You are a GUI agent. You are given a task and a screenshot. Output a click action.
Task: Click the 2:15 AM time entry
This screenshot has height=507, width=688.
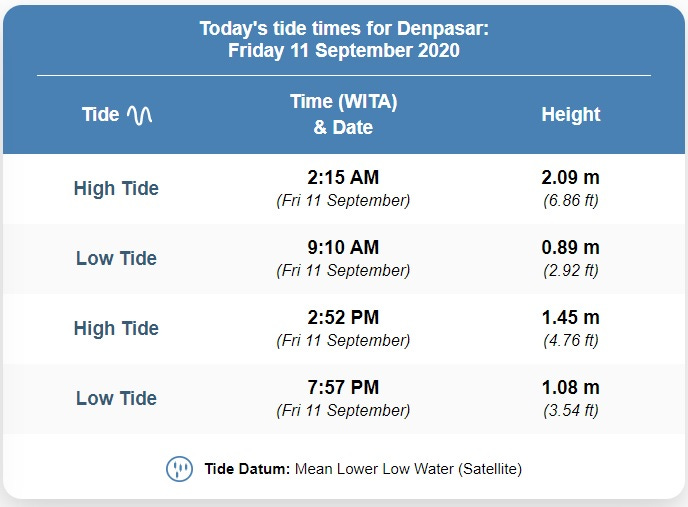coord(343,177)
